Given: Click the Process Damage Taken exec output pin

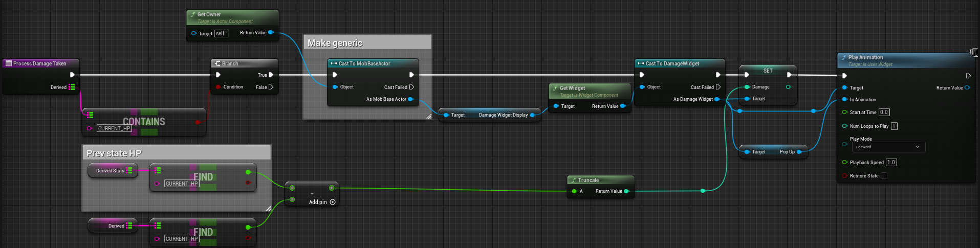Looking at the screenshot, I should (x=72, y=75).
